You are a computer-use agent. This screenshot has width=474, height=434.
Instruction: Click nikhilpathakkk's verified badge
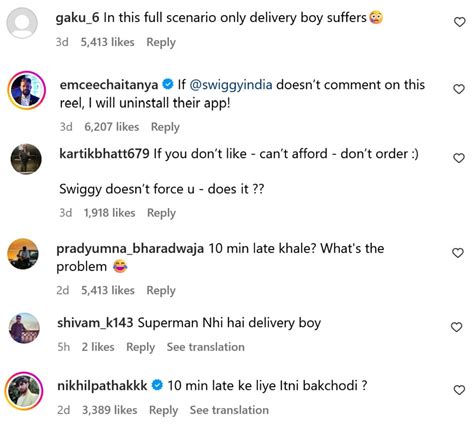click(x=157, y=385)
